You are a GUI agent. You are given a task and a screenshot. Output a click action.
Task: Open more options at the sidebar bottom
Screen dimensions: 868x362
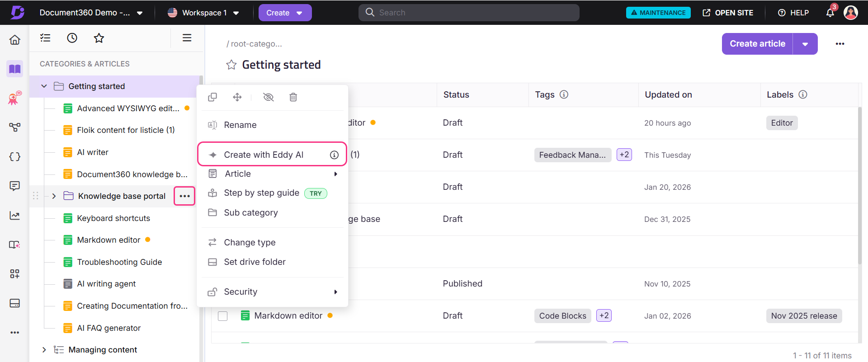click(x=15, y=332)
